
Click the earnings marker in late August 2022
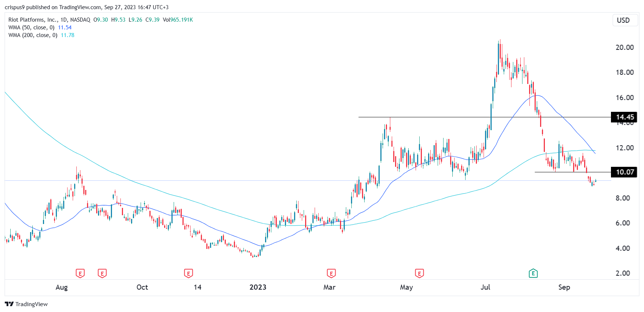click(102, 273)
